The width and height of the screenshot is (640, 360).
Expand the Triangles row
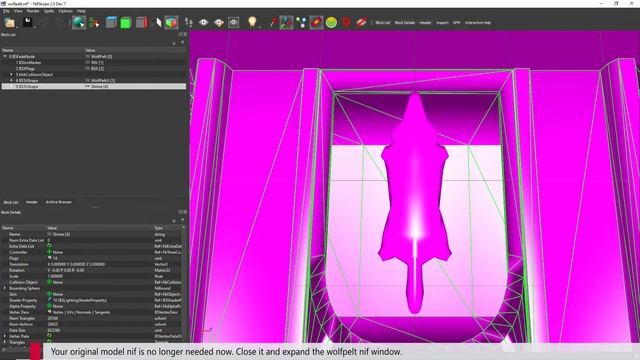pos(5,342)
